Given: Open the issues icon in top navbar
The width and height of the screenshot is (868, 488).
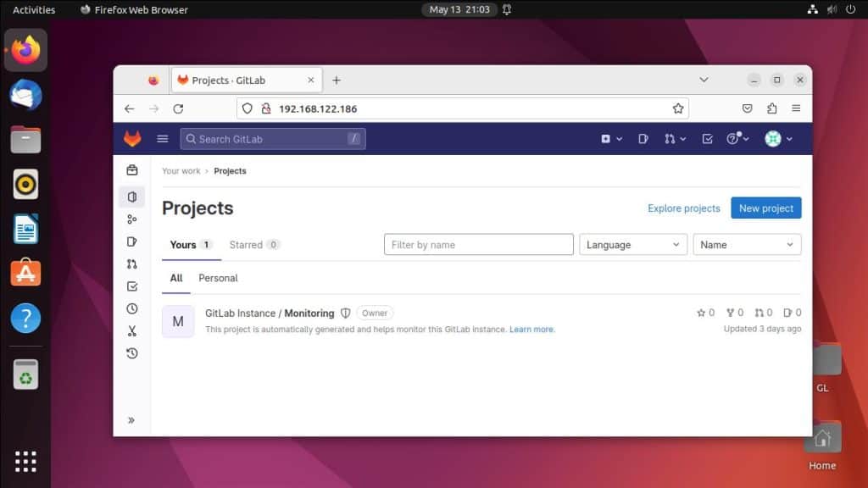Looking at the screenshot, I should (x=643, y=138).
